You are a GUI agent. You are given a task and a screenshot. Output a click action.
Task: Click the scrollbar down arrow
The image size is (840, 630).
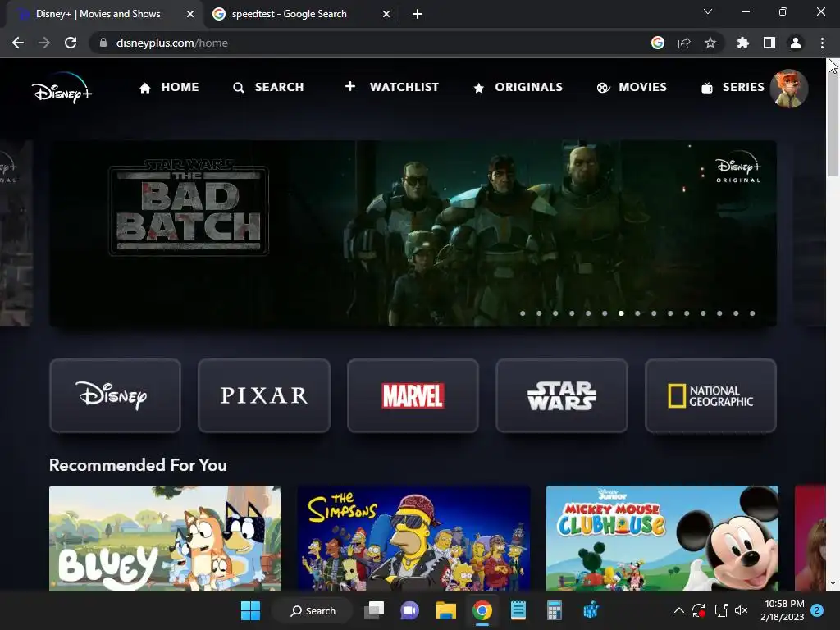click(833, 584)
